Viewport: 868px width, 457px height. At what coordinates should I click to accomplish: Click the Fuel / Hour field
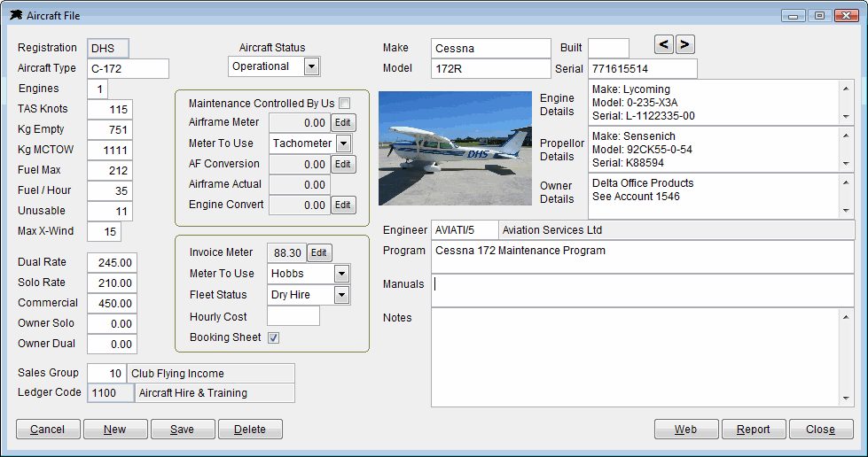coord(110,191)
